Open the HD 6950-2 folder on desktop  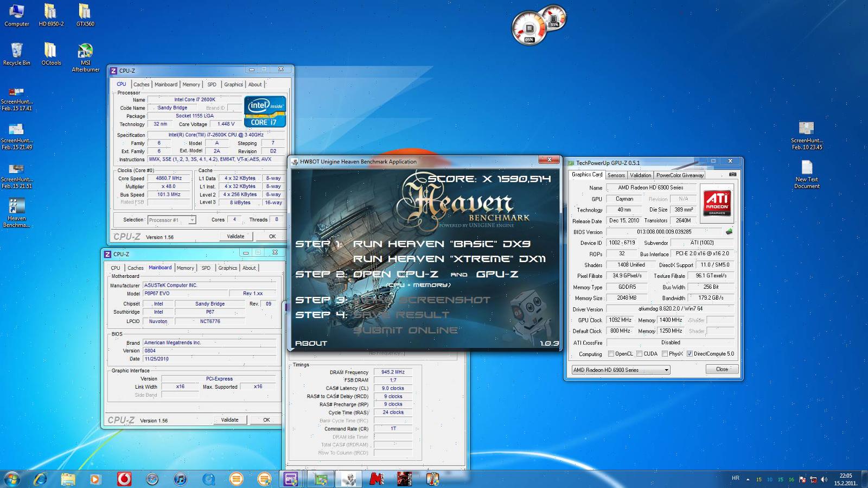tap(51, 15)
